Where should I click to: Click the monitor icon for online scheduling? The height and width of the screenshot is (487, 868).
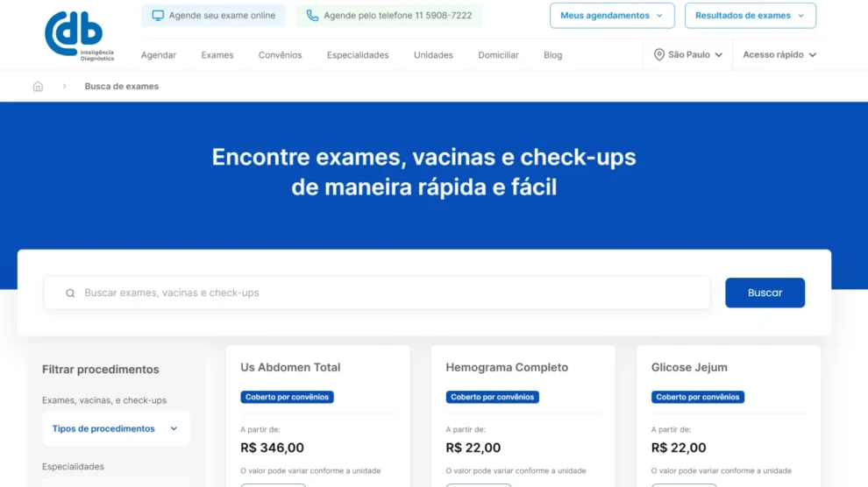coord(158,16)
